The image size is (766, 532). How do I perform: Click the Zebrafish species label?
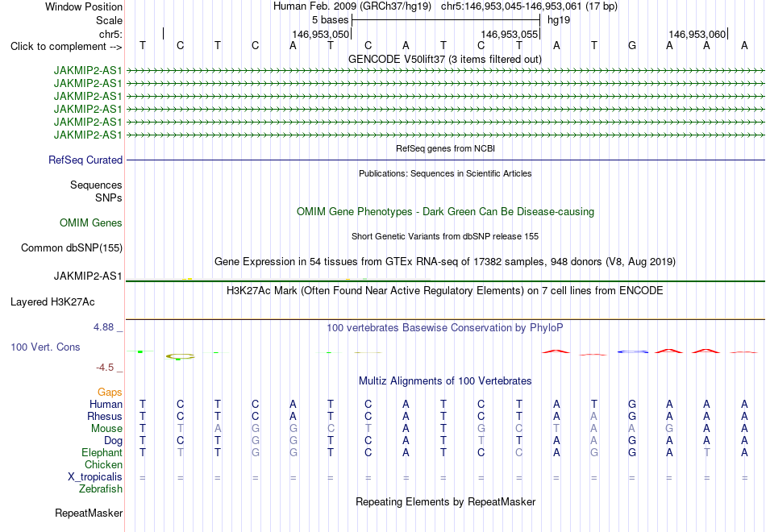(101, 489)
